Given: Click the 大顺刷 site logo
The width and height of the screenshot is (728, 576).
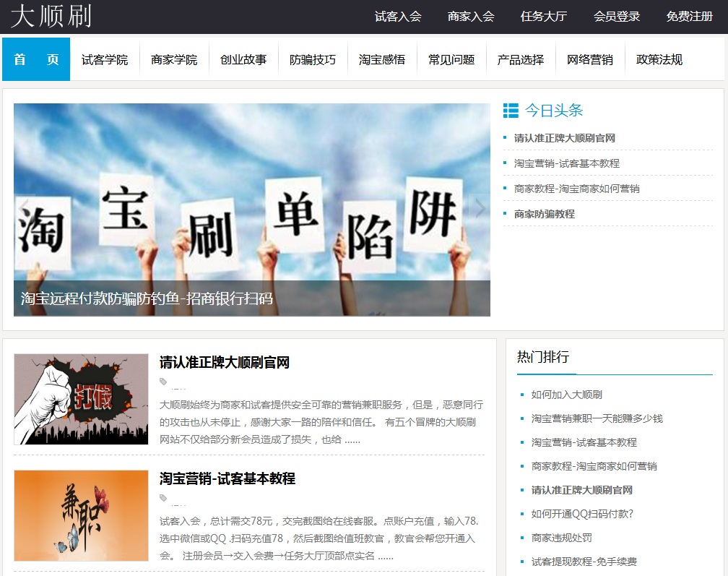Looking at the screenshot, I should 52,17.
